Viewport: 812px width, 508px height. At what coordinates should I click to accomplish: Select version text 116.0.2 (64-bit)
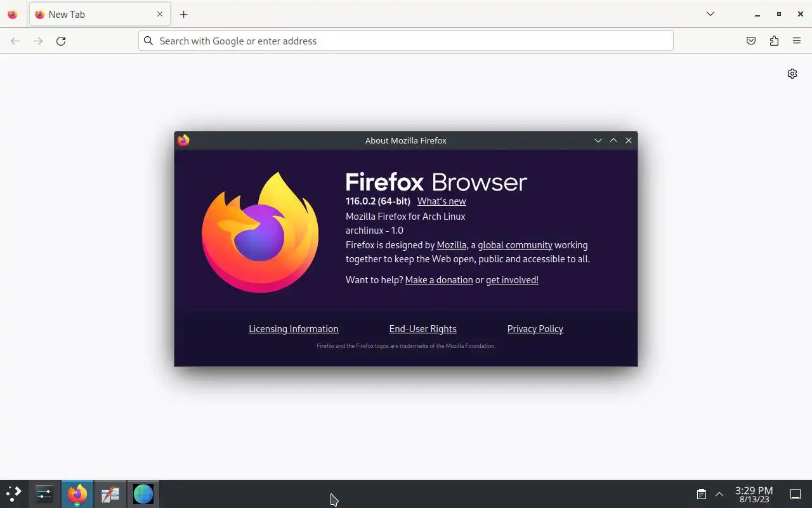coord(378,201)
